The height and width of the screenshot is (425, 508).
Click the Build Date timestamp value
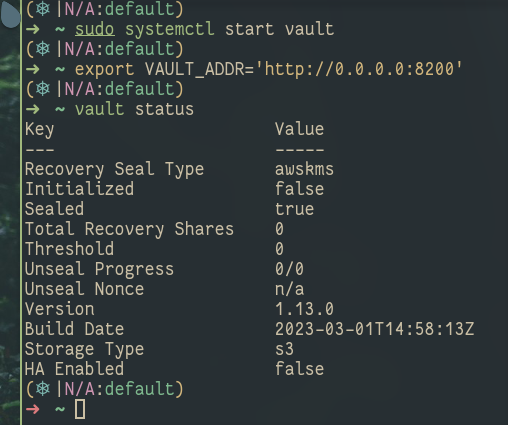374,329
